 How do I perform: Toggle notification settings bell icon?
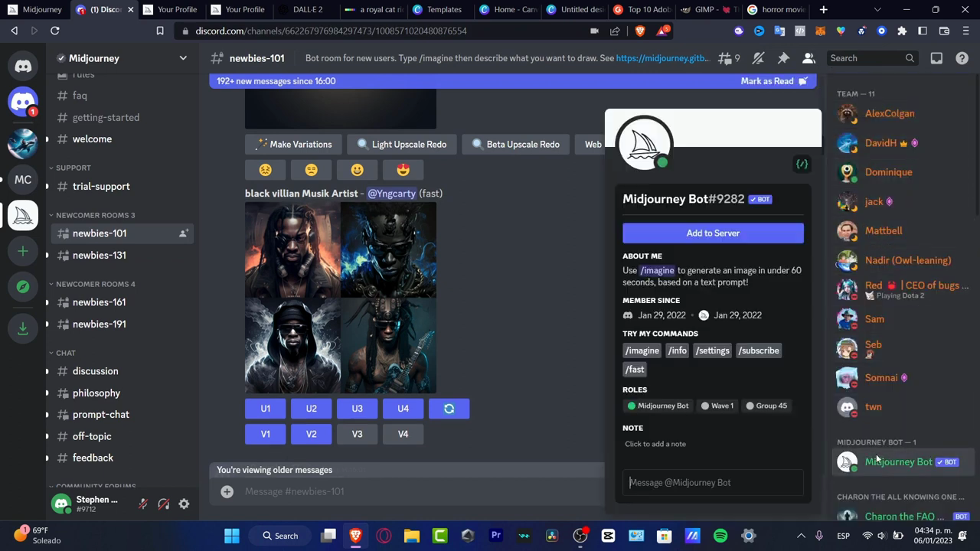pos(758,58)
